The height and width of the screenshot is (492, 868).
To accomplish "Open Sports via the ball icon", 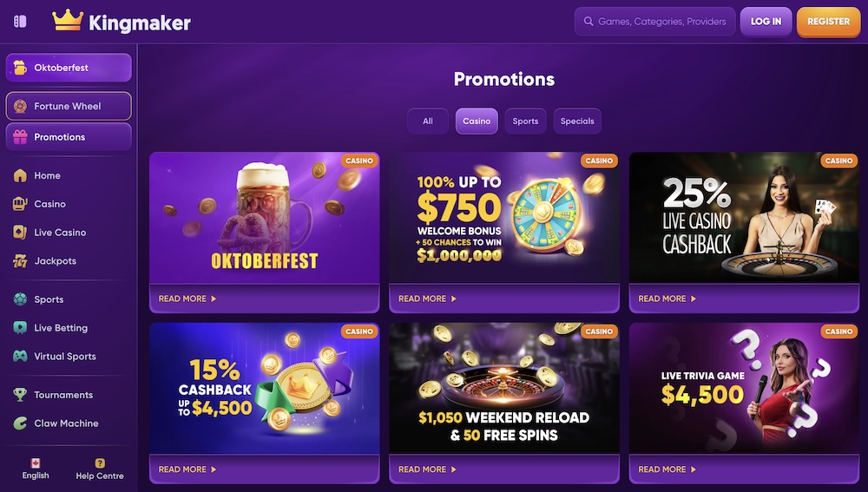I will click(x=20, y=299).
